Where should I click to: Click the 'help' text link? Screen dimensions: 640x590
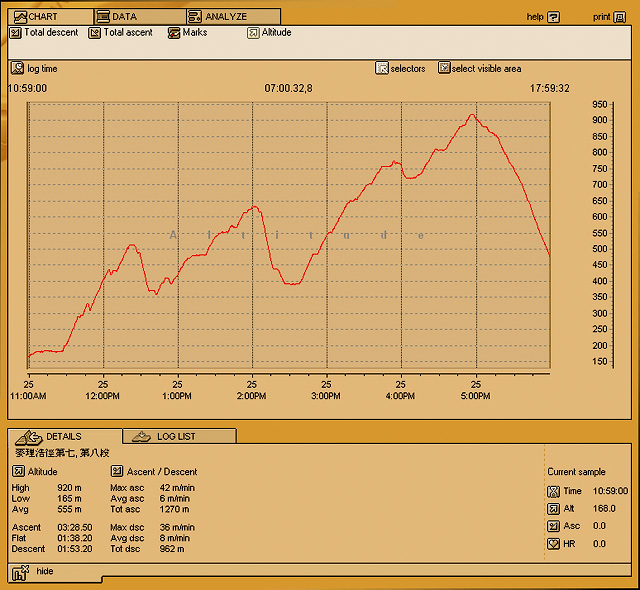point(535,17)
